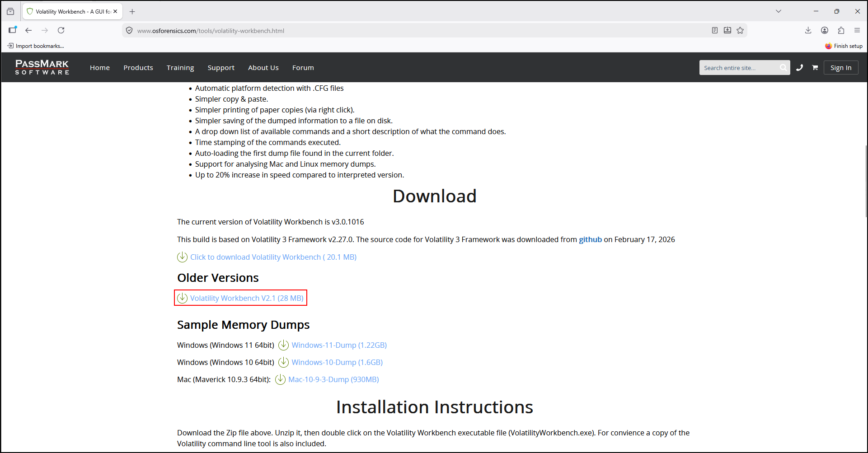
Task: Click the Sign In button
Action: (841, 68)
